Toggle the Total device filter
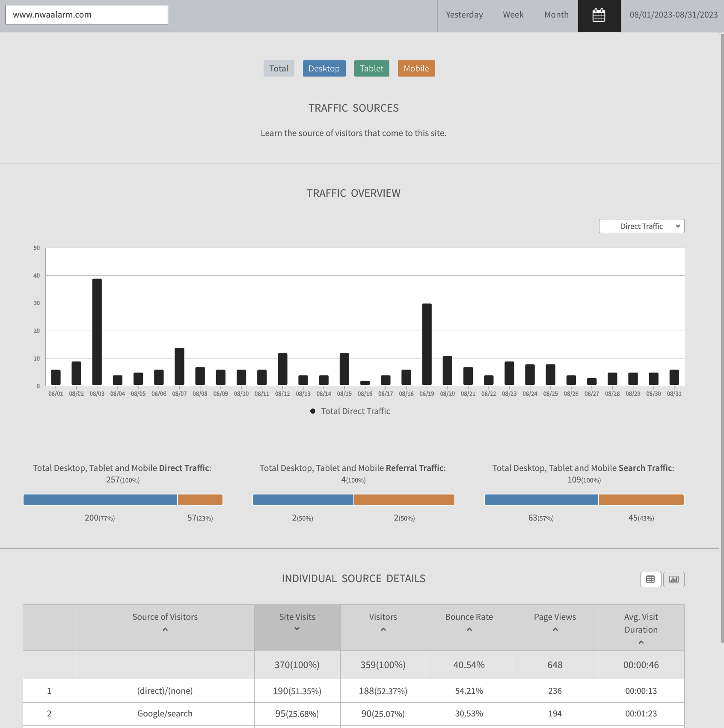The image size is (724, 728). point(279,68)
